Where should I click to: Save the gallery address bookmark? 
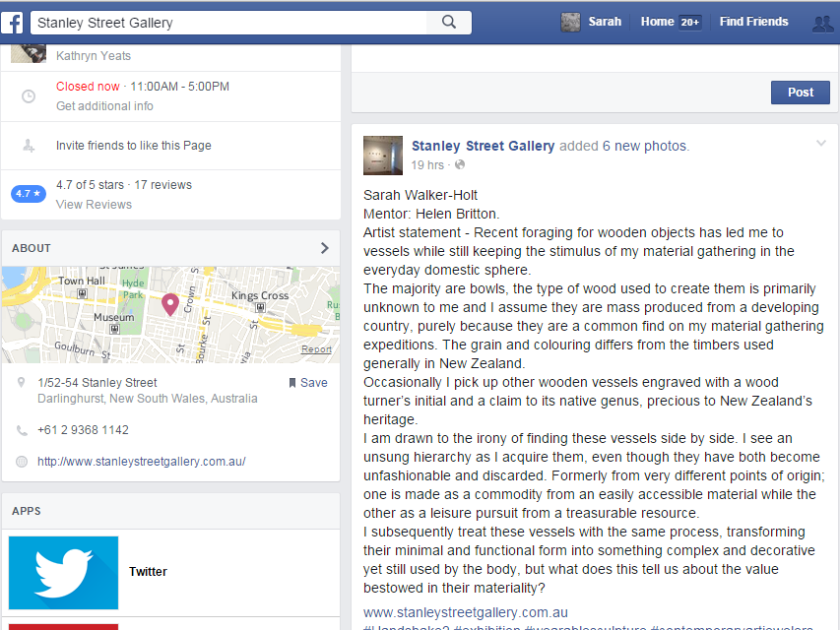pyautogui.click(x=307, y=383)
